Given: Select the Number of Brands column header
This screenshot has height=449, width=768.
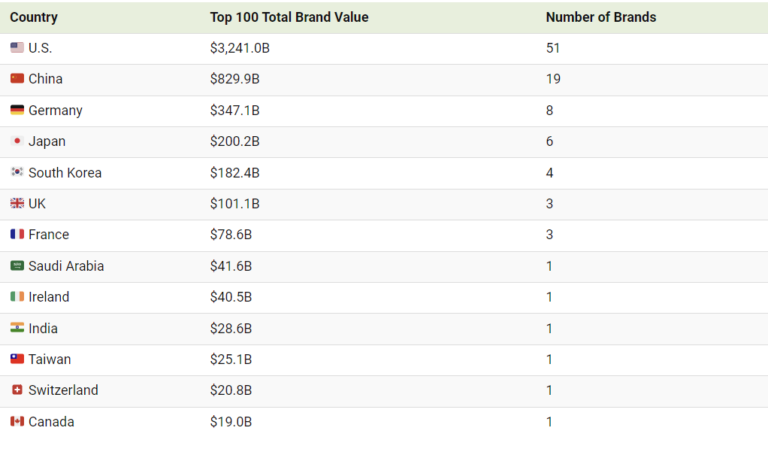Looking at the screenshot, I should (601, 17).
